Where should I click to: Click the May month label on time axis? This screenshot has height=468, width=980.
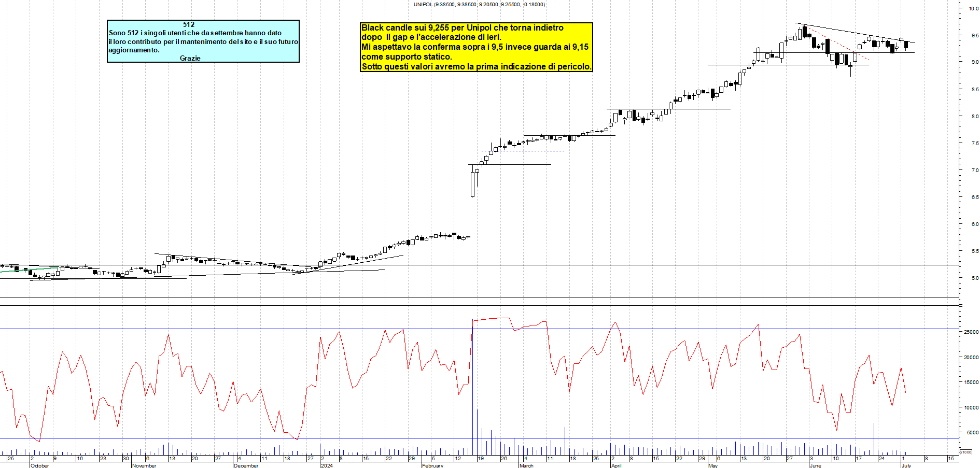coord(713,465)
